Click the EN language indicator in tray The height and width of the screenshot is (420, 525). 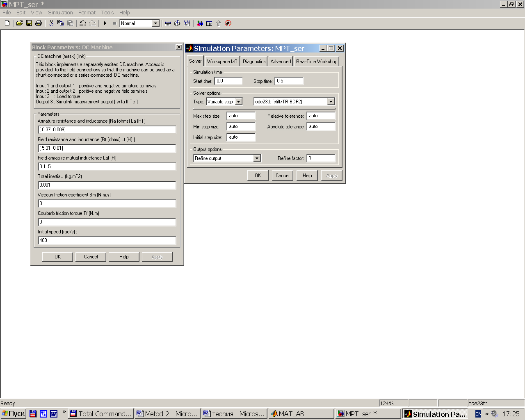478,414
